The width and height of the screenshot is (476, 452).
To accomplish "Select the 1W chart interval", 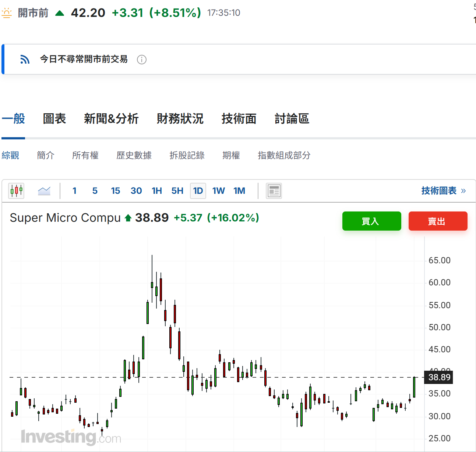I will click(x=219, y=191).
